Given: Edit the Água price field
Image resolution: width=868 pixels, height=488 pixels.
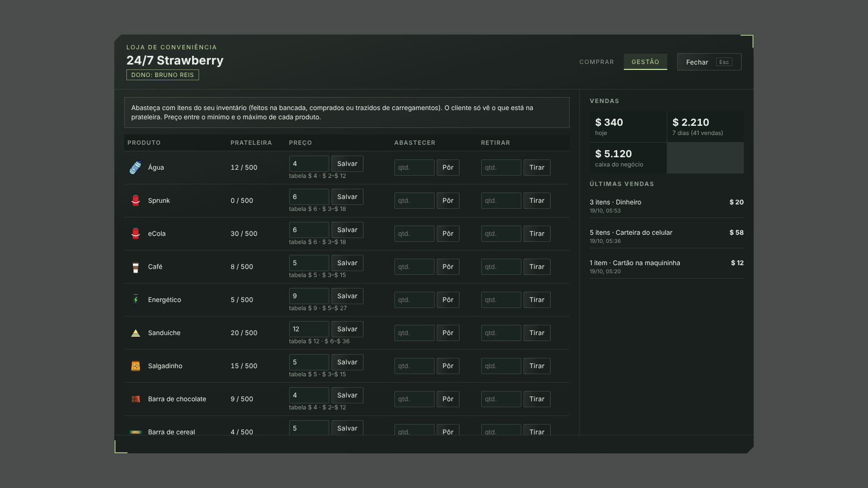Looking at the screenshot, I should [309, 164].
